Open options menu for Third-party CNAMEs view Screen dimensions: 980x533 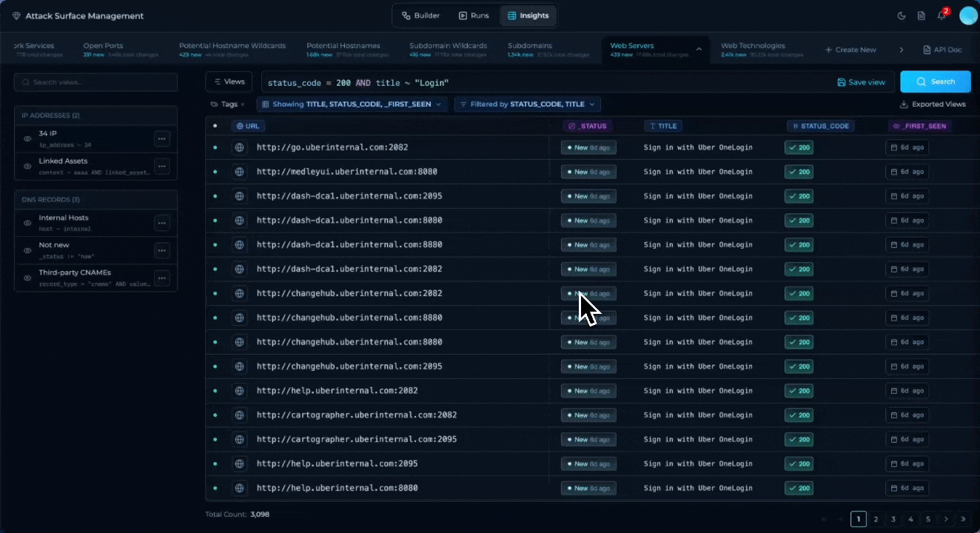tap(162, 278)
